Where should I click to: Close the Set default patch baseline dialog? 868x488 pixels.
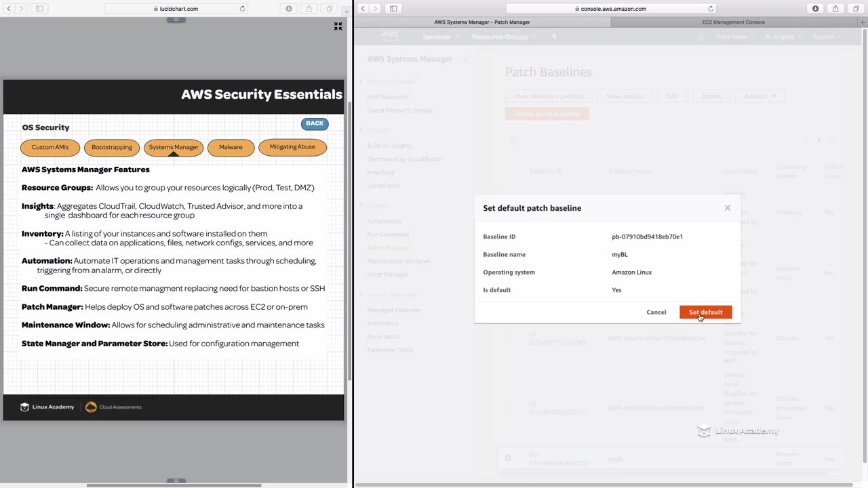728,208
